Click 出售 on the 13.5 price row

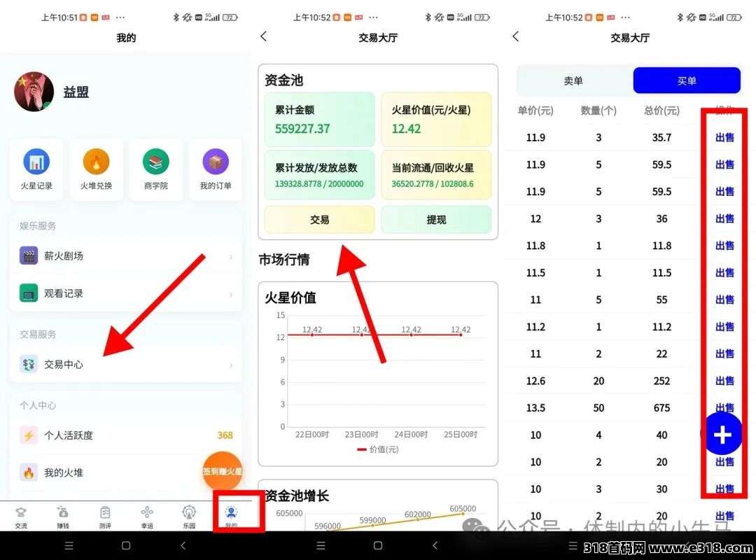pyautogui.click(x=723, y=407)
